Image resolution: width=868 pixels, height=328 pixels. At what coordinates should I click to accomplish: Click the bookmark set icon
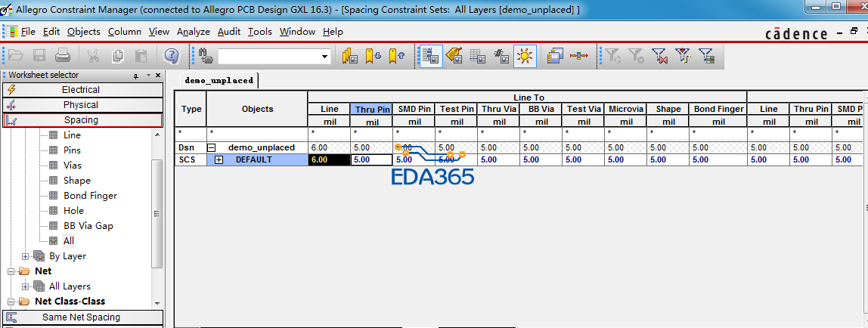pyautogui.click(x=350, y=56)
